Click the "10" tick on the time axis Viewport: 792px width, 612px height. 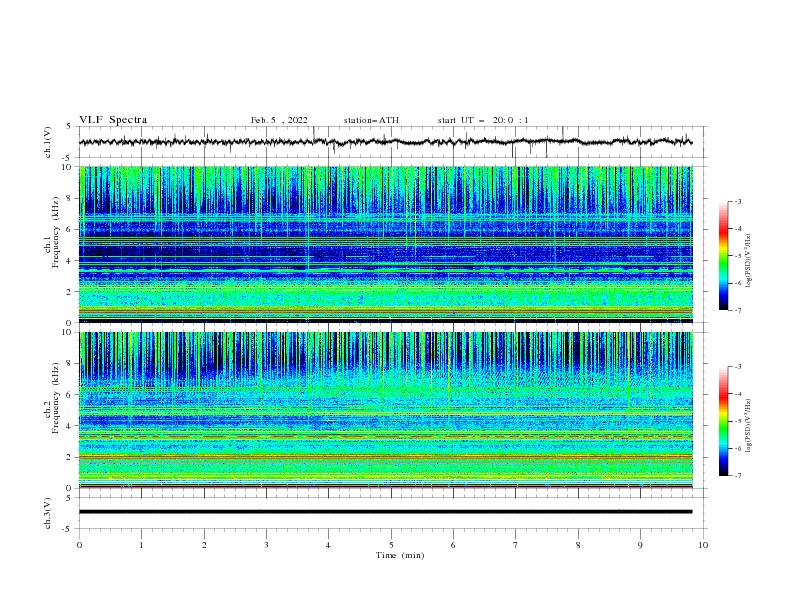pos(703,545)
